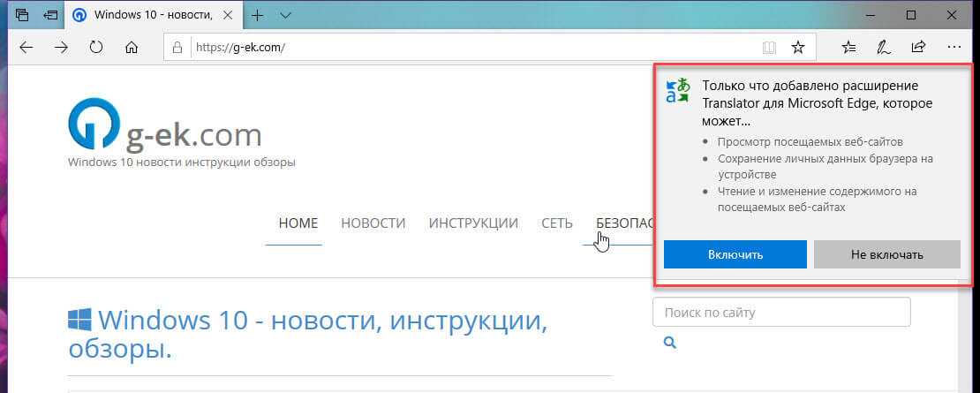
Task: Set these tabs aside icon
Action: [x=51, y=16]
